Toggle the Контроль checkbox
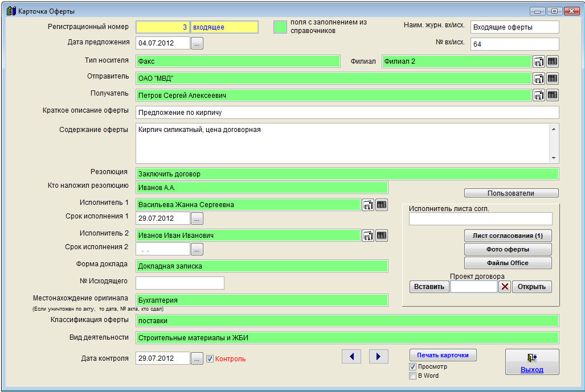Viewport: 585px width, 392px height. (x=210, y=359)
